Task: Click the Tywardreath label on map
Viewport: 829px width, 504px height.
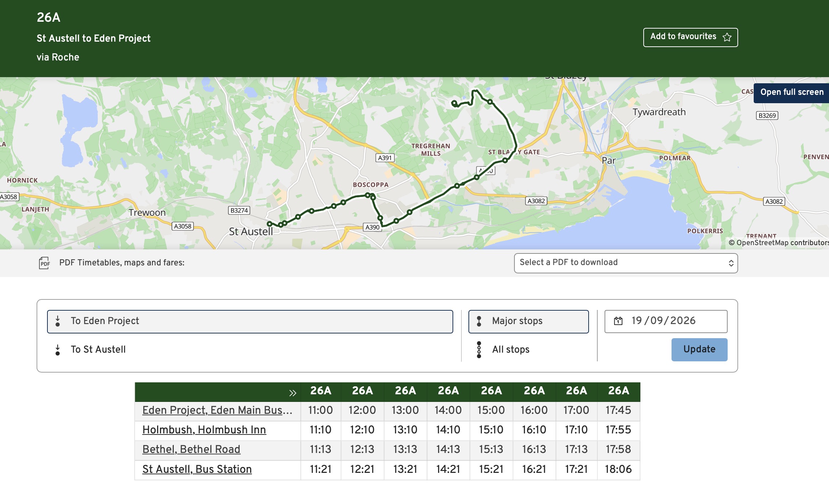Action: pyautogui.click(x=659, y=112)
